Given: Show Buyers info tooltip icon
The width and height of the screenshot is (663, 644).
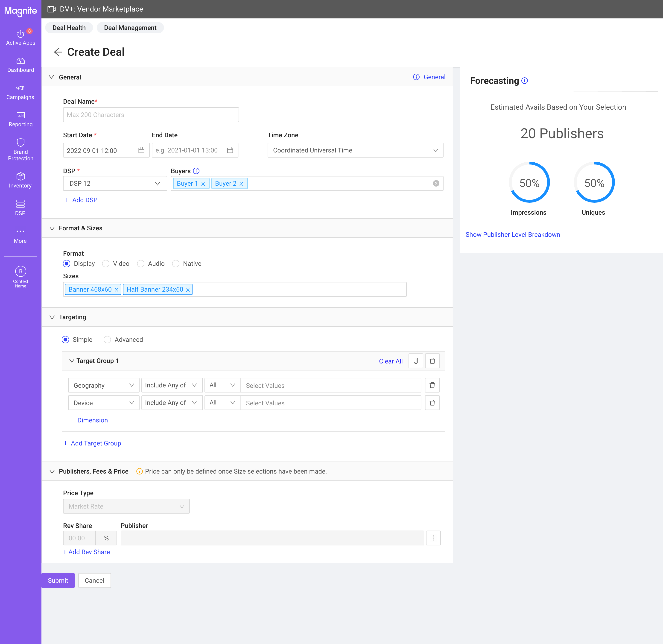Looking at the screenshot, I should [196, 171].
